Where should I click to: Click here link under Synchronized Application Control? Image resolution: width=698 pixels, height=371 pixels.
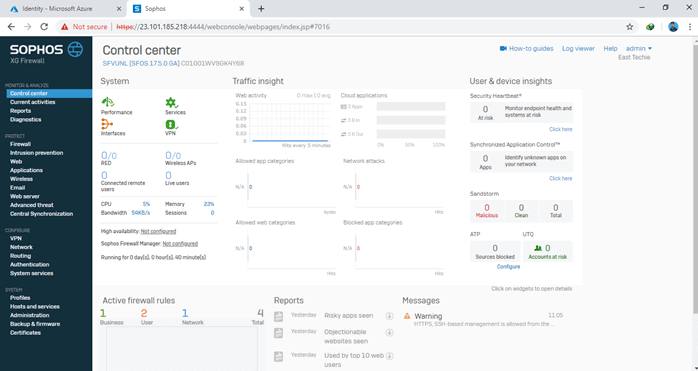(x=560, y=179)
